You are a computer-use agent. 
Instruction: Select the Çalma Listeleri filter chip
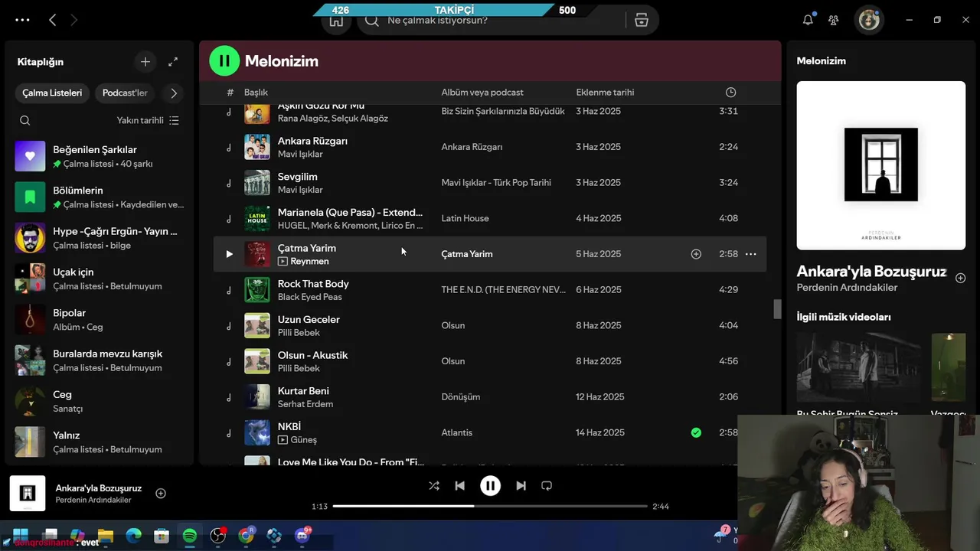click(52, 93)
